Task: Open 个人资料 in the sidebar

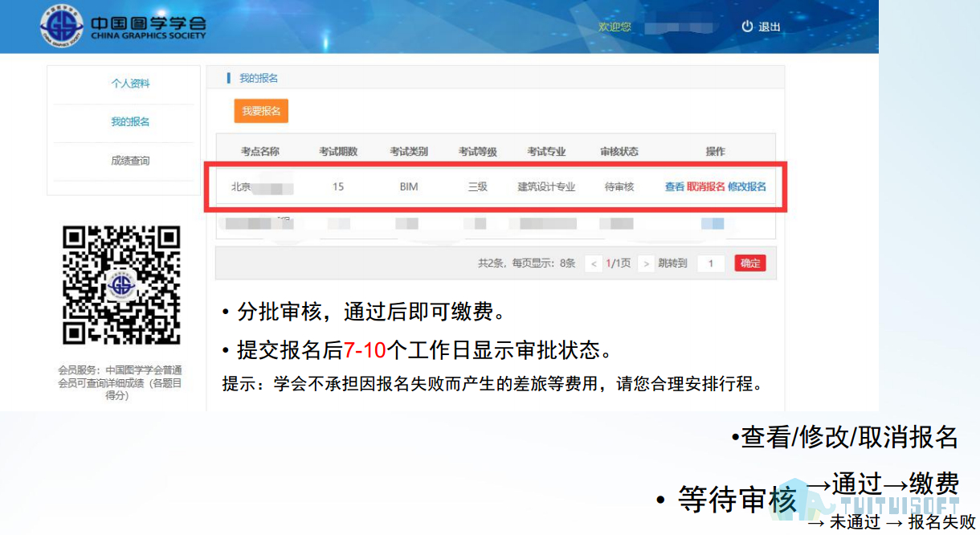Action: coord(130,84)
